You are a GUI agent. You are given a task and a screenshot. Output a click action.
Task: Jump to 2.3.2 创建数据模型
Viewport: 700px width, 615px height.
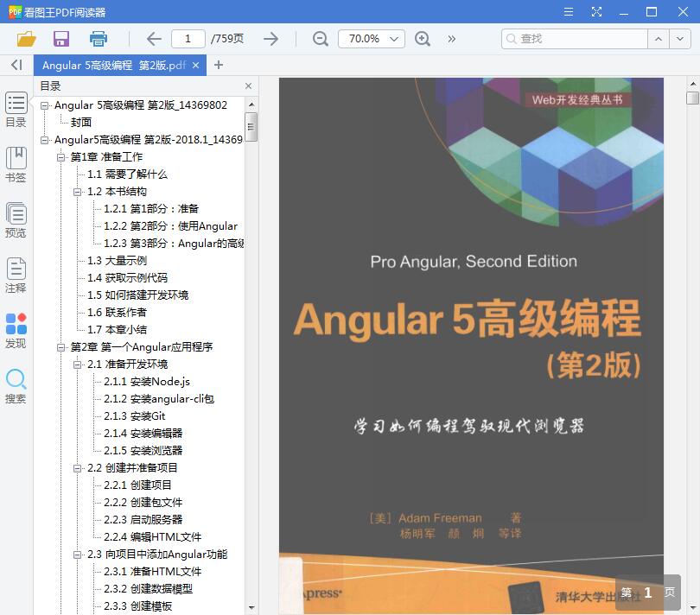tap(149, 589)
